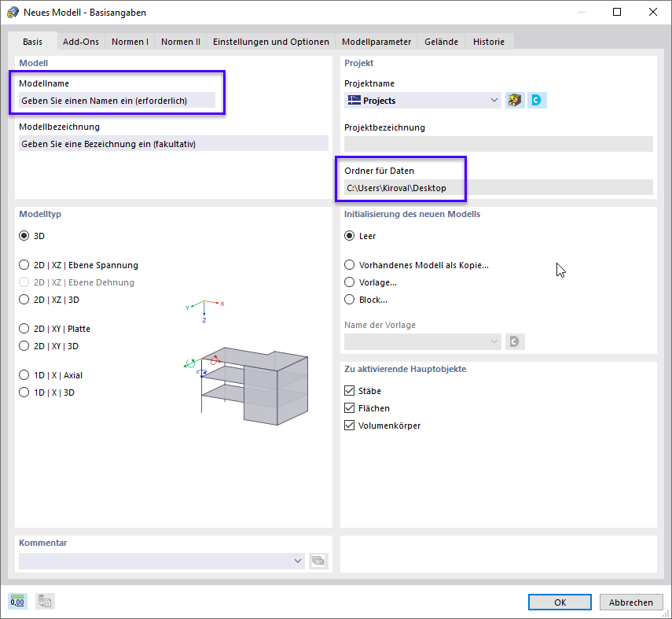This screenshot has width=672, height=619.
Task: Open the Gelände tab
Action: pos(440,42)
